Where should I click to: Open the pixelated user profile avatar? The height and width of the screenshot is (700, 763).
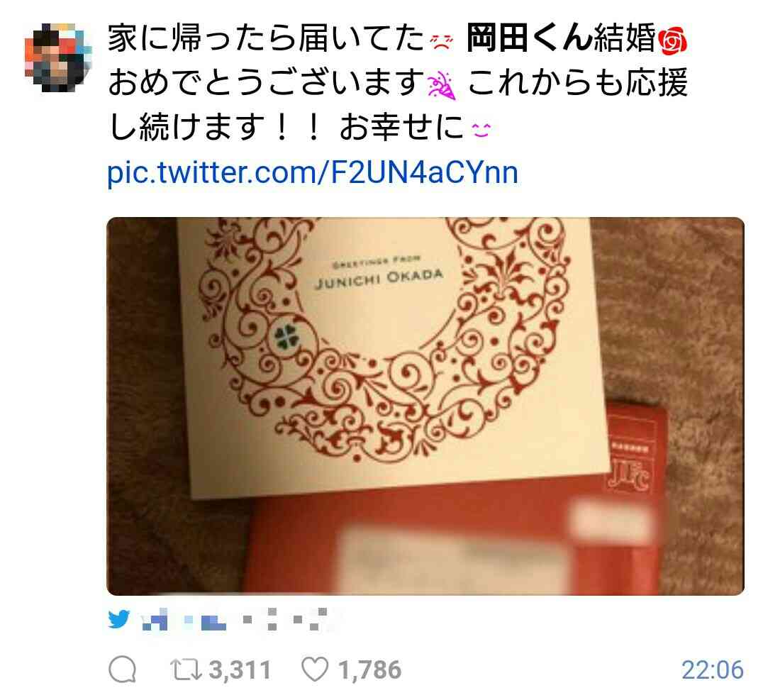pos(58,57)
